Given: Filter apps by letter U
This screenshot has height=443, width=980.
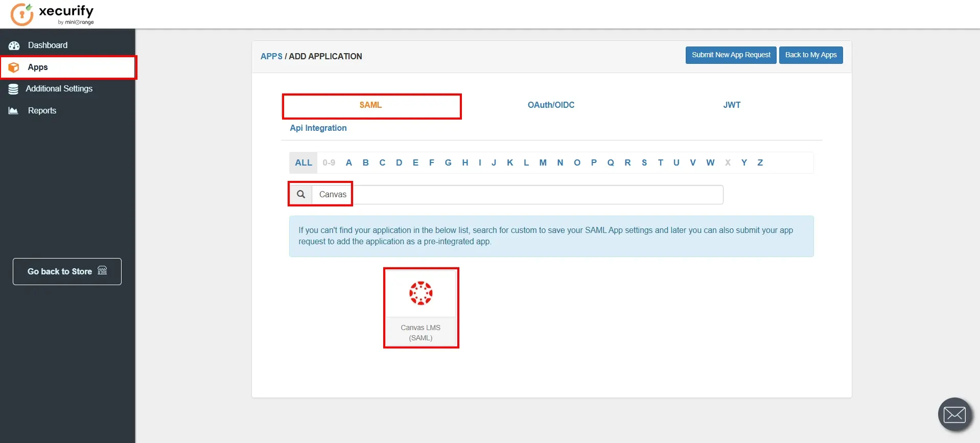Looking at the screenshot, I should (x=676, y=162).
